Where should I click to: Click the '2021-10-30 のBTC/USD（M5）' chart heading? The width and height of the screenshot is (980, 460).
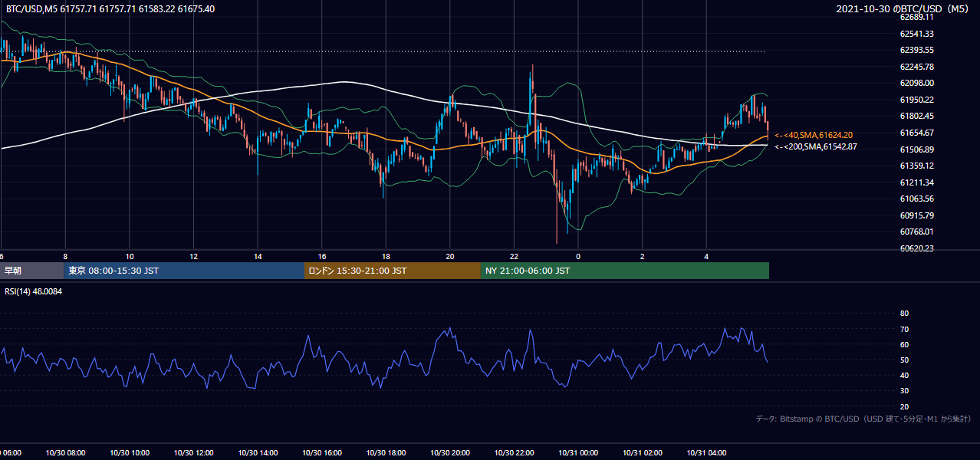pos(903,9)
